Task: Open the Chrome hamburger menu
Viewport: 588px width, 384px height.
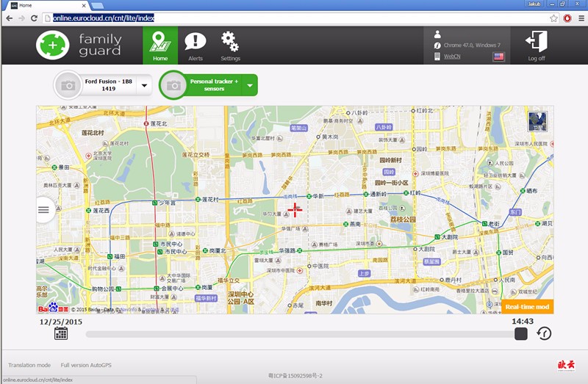Action: 581,18
